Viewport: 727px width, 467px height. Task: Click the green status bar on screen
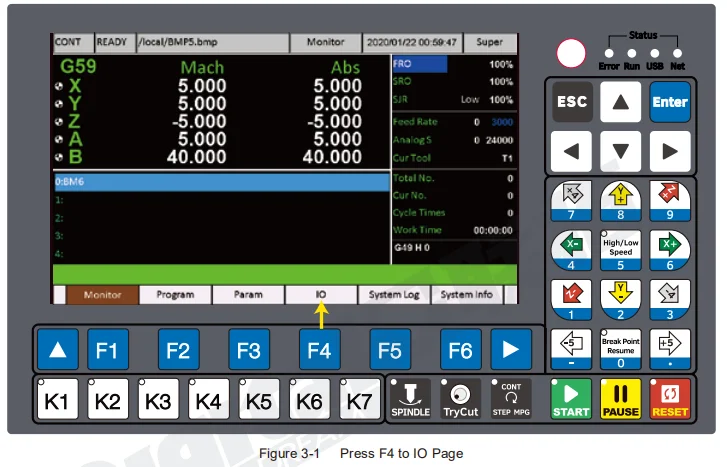tap(285, 275)
